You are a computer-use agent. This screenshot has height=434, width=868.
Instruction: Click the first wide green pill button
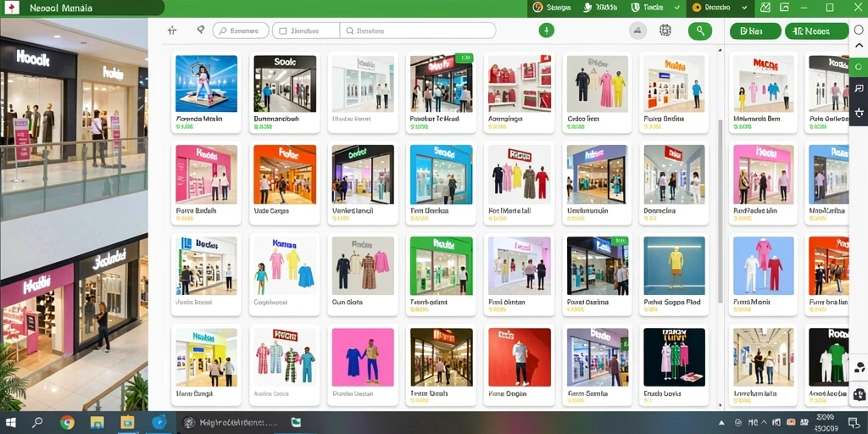[x=755, y=31]
